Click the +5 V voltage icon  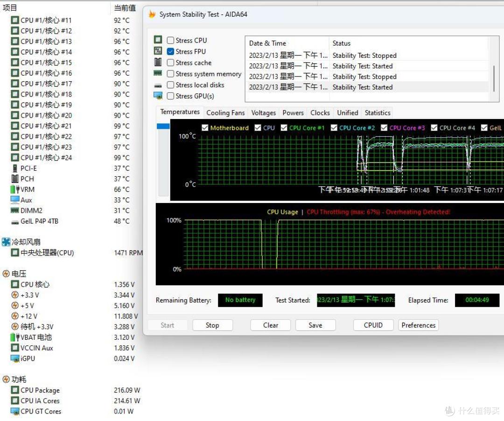click(15, 305)
